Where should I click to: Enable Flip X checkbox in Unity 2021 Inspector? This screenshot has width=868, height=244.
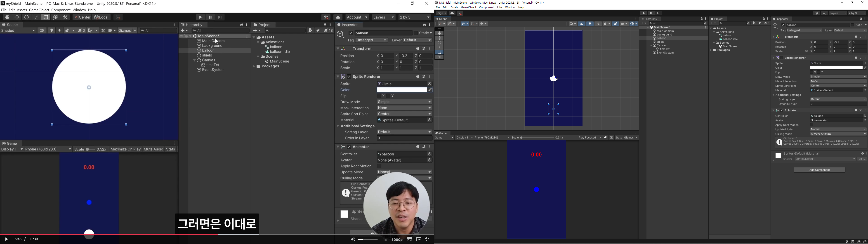[812, 73]
